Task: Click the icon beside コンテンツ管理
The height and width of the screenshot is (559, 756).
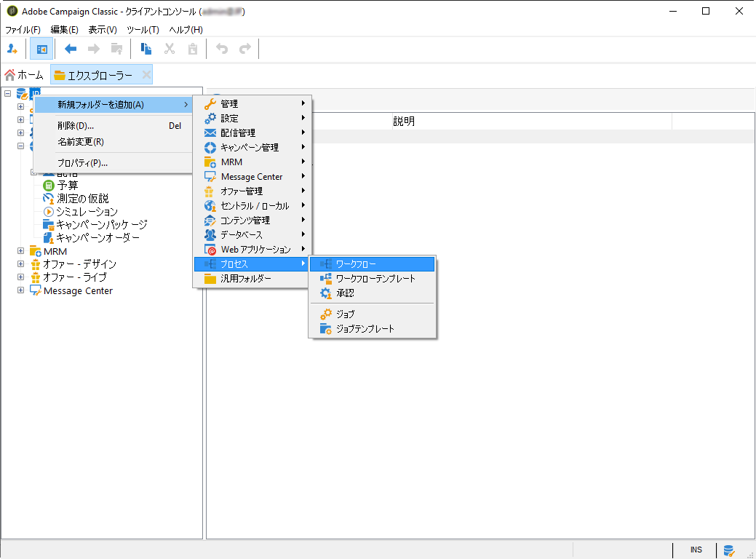Action: [x=210, y=221]
